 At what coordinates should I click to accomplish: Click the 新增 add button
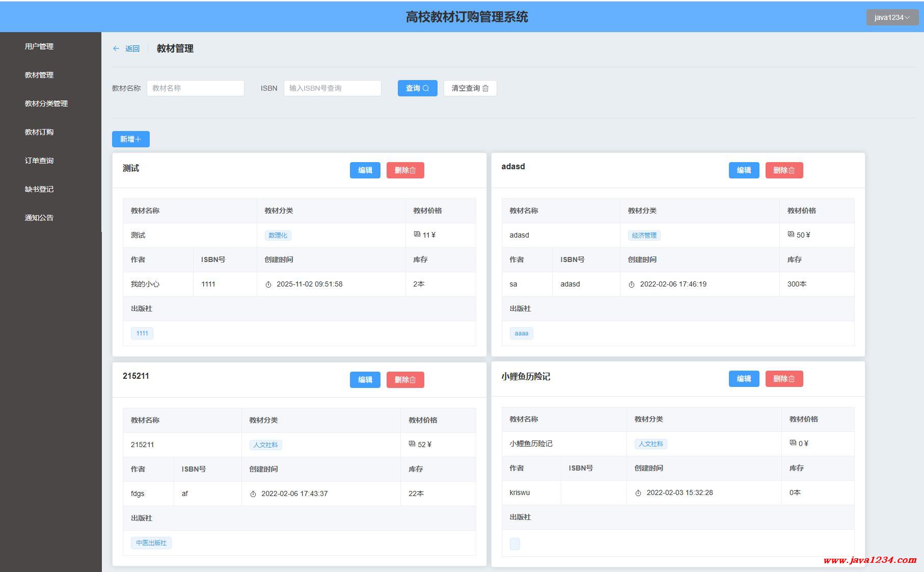click(130, 139)
